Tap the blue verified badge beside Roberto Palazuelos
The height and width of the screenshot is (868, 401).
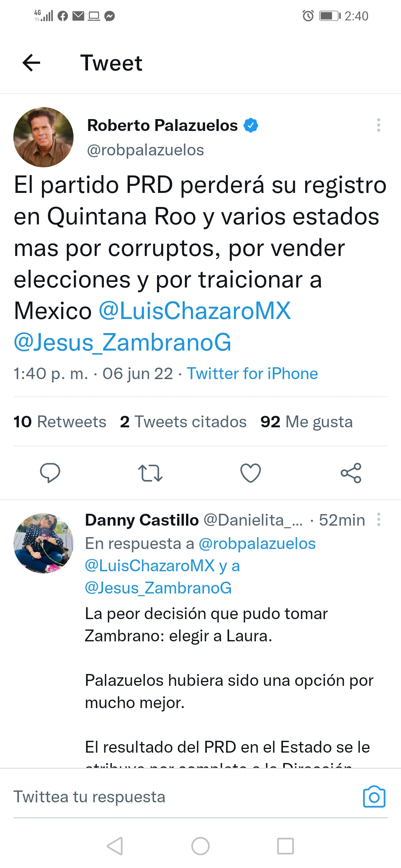251,125
